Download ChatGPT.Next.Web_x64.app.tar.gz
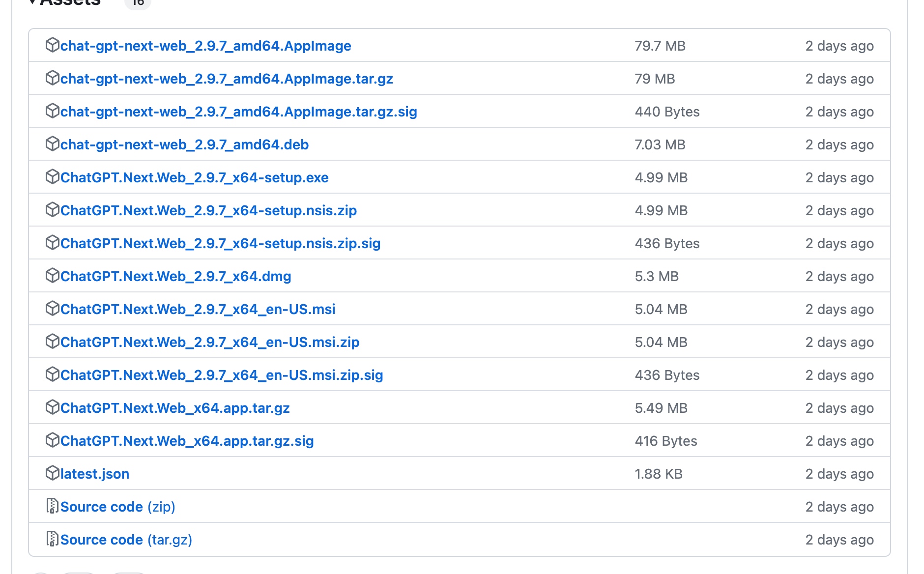The width and height of the screenshot is (924, 574). pyautogui.click(x=175, y=408)
